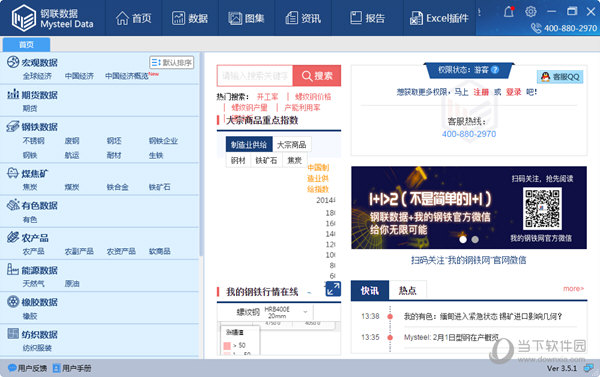The height and width of the screenshot is (377, 600).
Task: Open the 首页 home navigation item
Action: tap(134, 18)
